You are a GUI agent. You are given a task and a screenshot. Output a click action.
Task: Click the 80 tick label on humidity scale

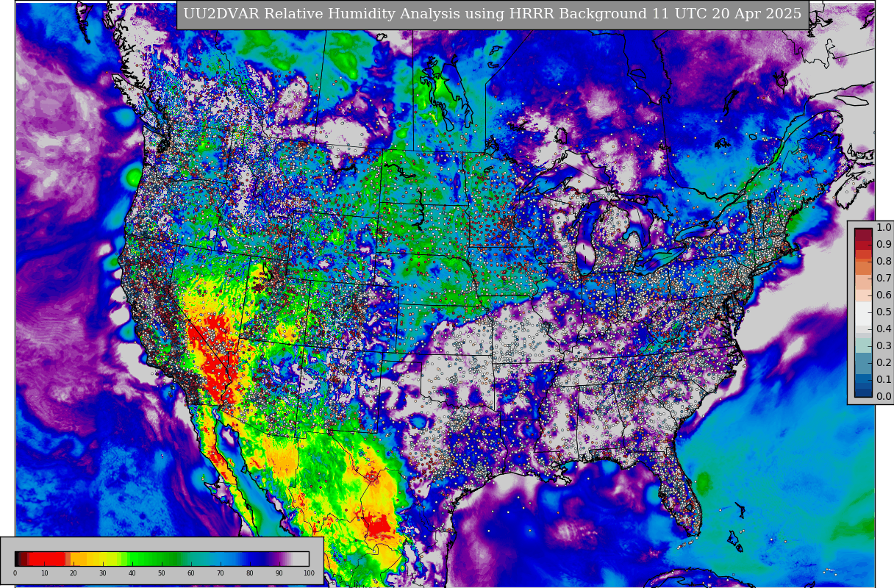[x=250, y=573]
